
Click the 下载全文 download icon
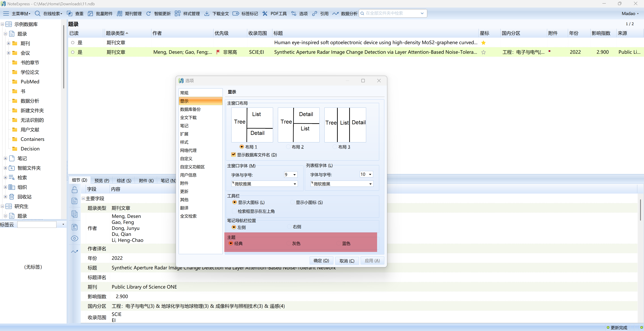[207, 14]
